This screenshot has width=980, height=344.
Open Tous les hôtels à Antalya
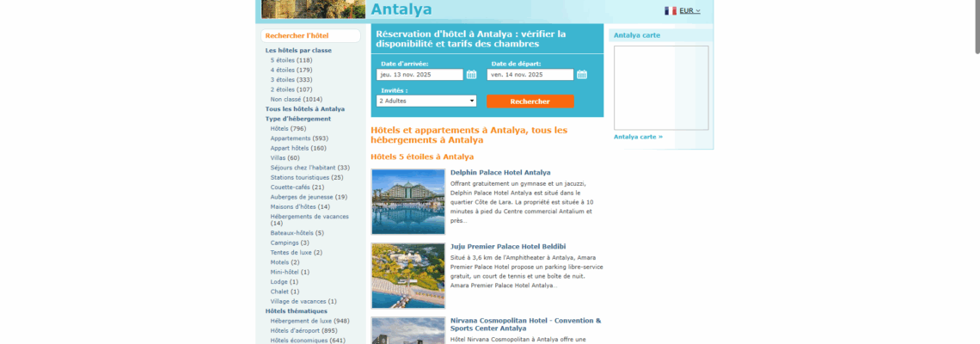[x=304, y=109]
